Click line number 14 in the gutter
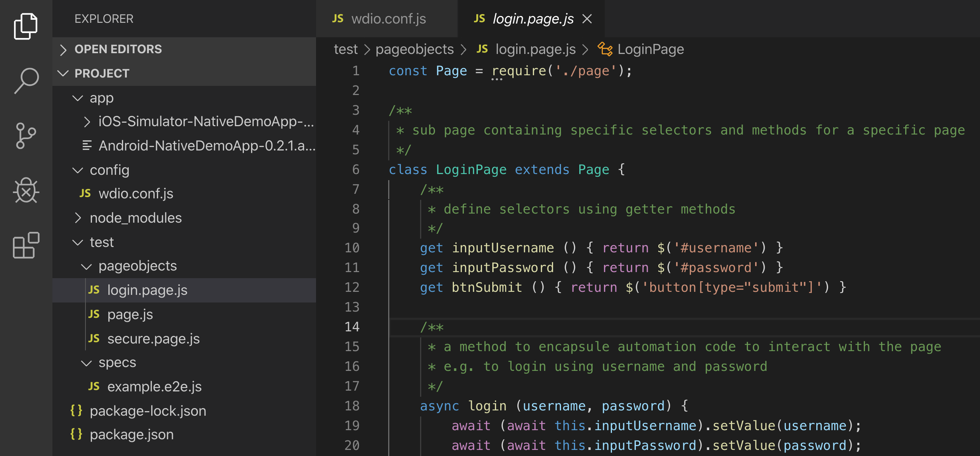 pos(351,326)
